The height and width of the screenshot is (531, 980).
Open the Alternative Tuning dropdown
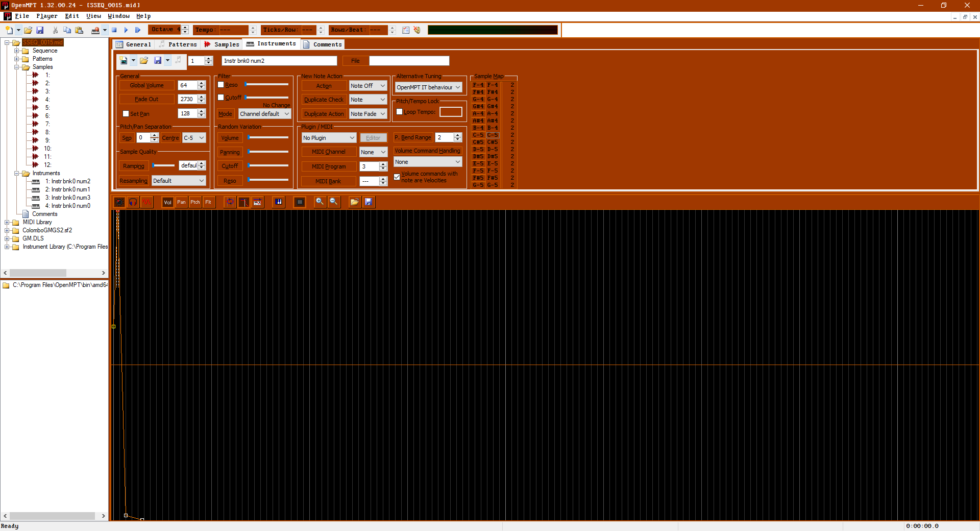click(x=428, y=87)
